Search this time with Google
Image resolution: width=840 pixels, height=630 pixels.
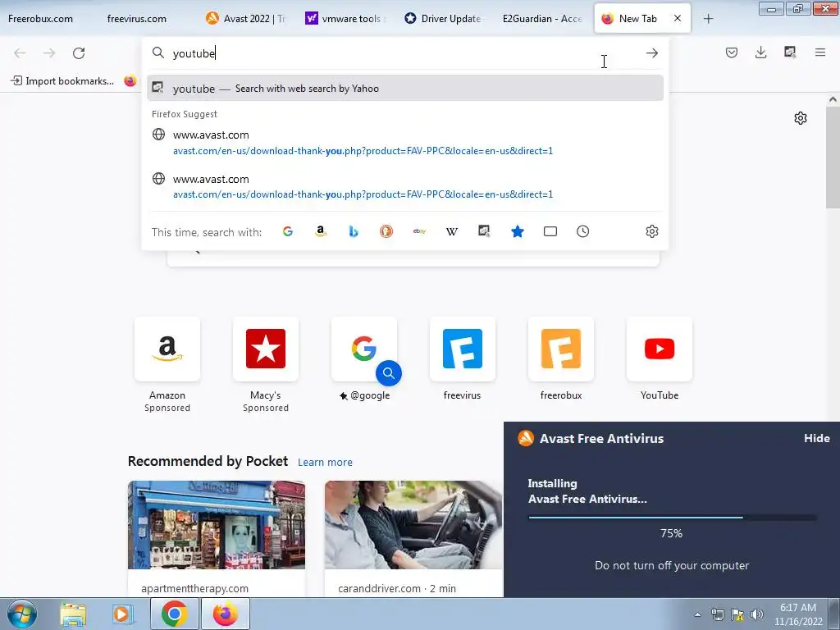(x=288, y=231)
